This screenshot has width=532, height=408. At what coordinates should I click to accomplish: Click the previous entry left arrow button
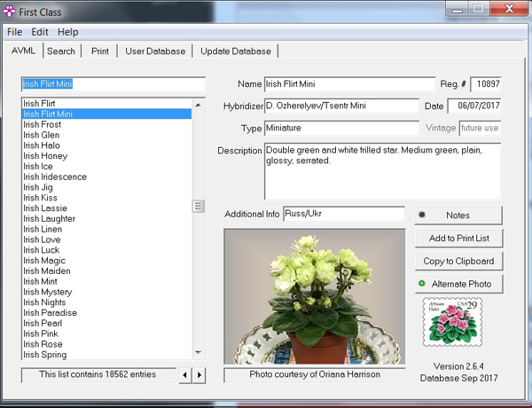pos(185,375)
